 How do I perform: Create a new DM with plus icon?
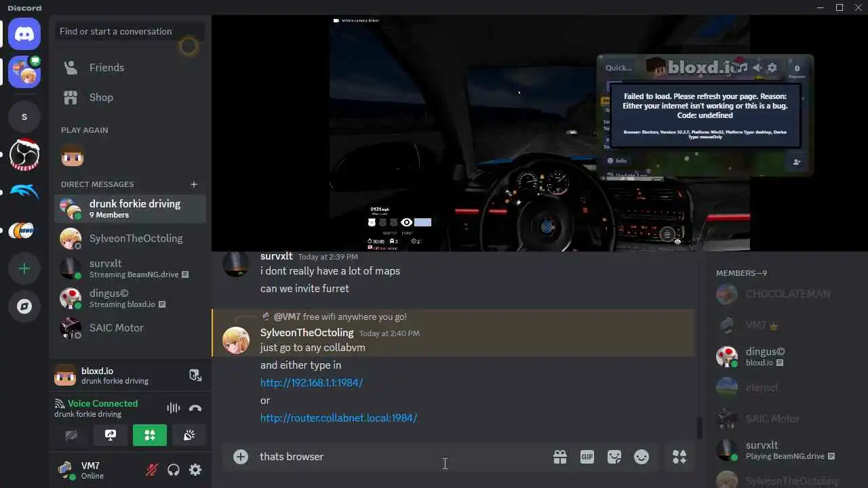pos(194,184)
